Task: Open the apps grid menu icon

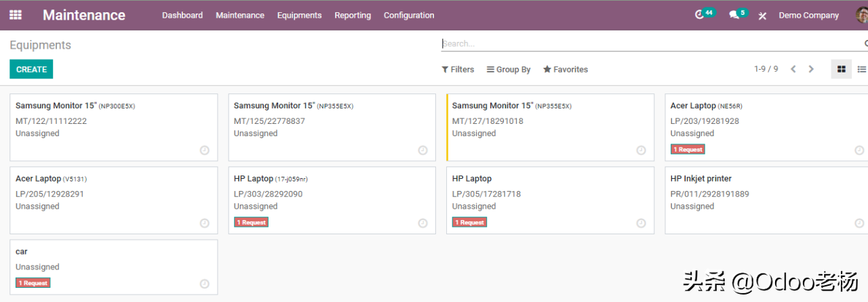Action: point(15,15)
